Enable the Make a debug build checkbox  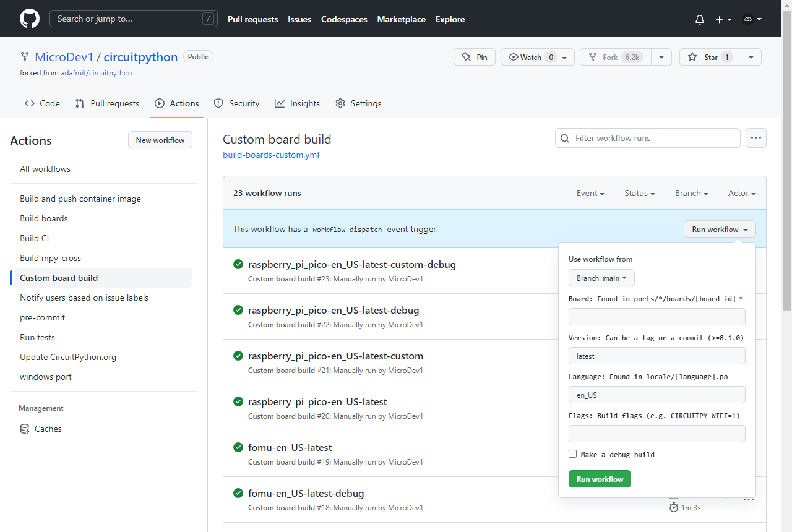coord(572,454)
